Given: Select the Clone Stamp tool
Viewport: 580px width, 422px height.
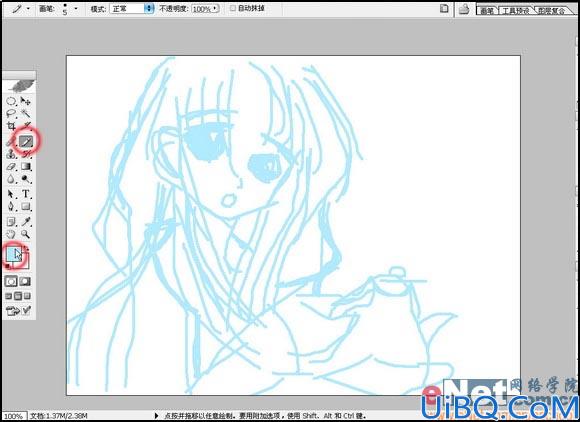Looking at the screenshot, I should (11, 154).
